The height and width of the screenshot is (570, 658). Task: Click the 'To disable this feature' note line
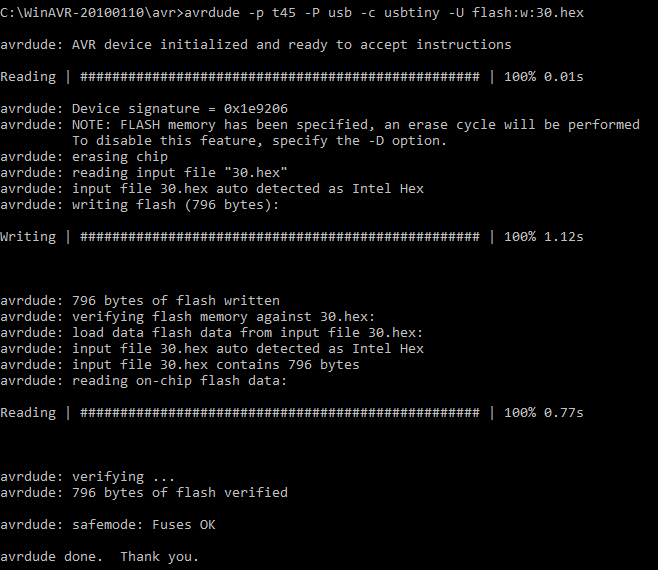coord(259,141)
